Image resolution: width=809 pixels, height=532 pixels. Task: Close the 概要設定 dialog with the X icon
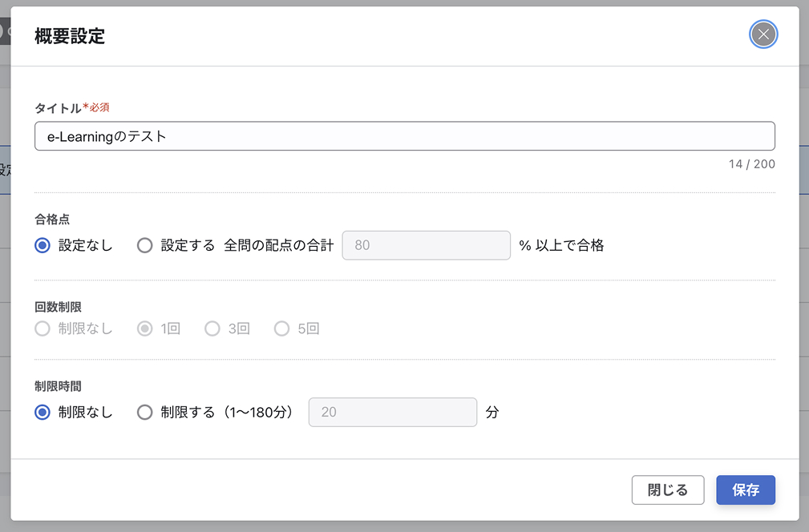pyautogui.click(x=762, y=34)
